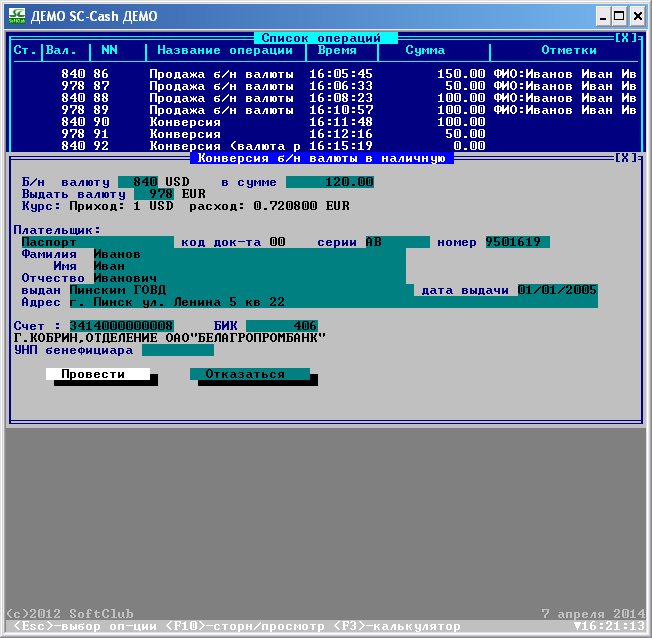Click the Отчество field Иванович
This screenshot has height=638, width=652.
[x=250, y=278]
